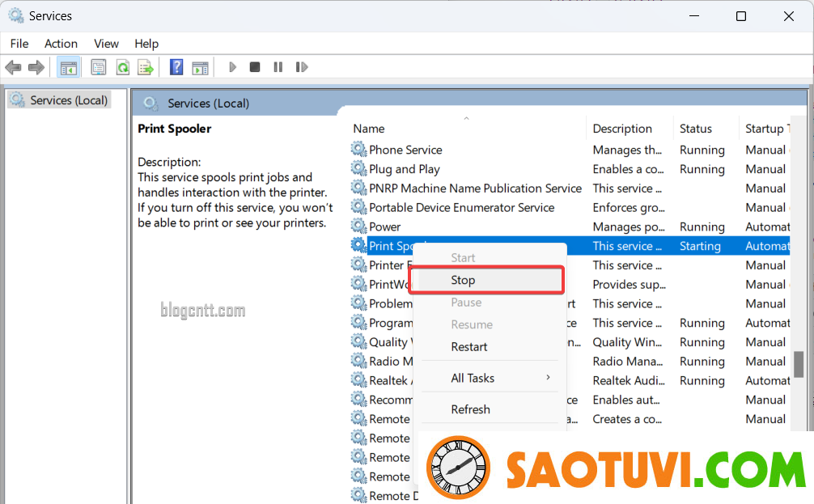Choose Refresh in the context menu
Viewport: 814px width, 504px height.
(x=486, y=409)
